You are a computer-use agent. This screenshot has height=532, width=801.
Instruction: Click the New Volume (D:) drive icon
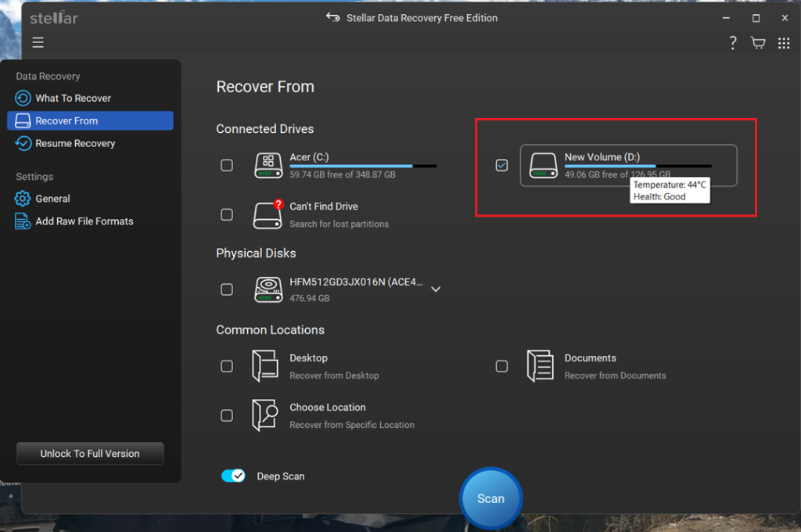543,166
